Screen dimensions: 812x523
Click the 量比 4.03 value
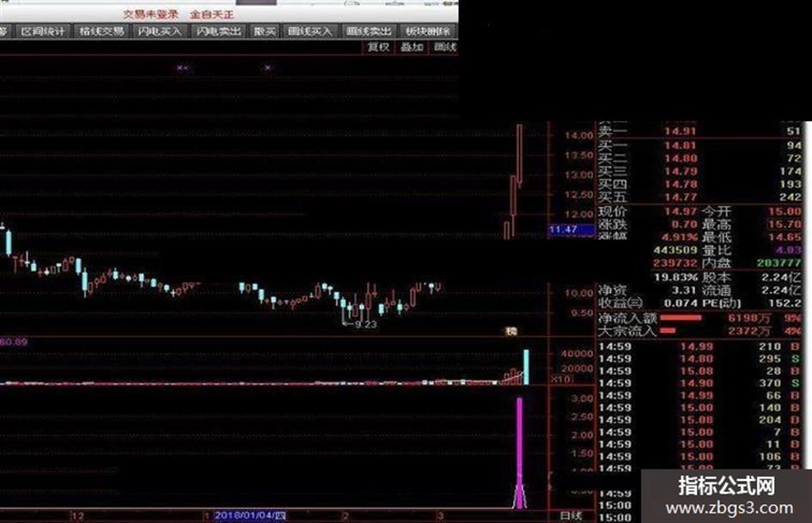point(789,250)
